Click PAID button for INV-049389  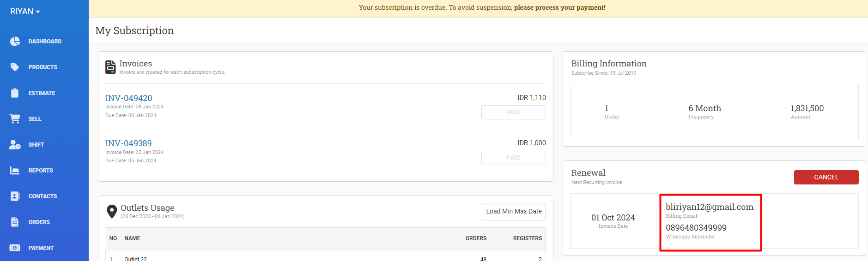coord(513,158)
